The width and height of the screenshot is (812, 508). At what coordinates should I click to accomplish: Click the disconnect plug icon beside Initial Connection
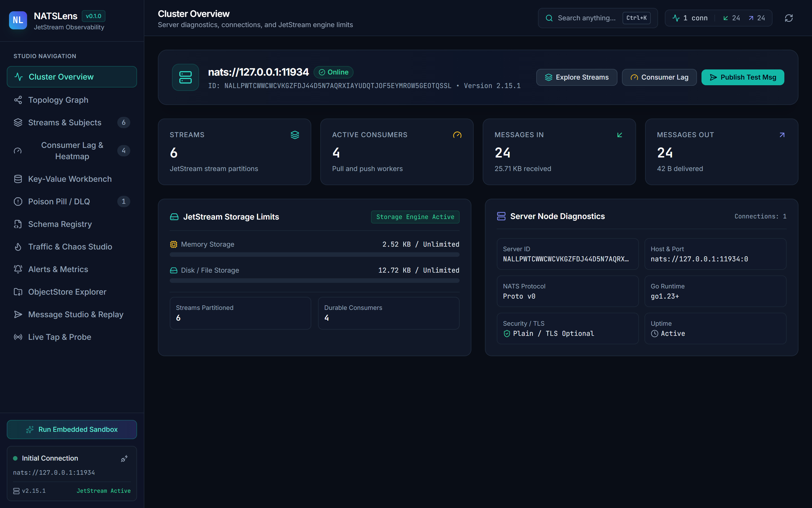(124, 459)
